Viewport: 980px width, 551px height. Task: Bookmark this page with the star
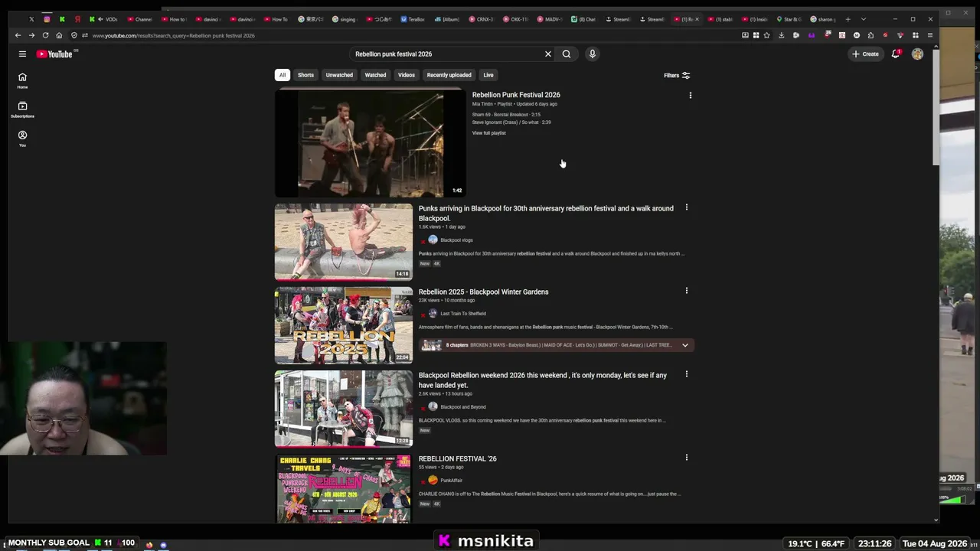click(766, 35)
